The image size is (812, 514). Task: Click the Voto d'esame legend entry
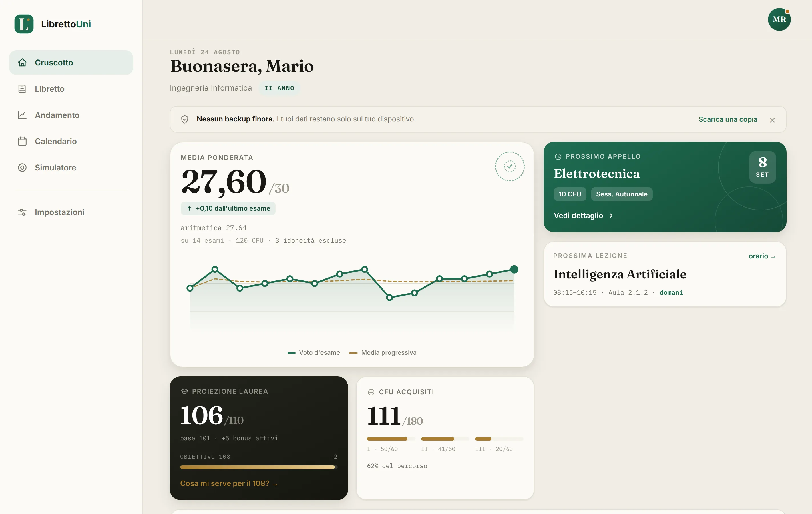313,352
